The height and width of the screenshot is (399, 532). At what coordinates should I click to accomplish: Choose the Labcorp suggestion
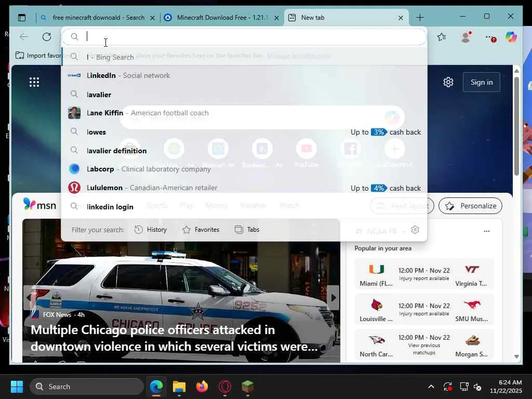pyautogui.click(x=244, y=169)
